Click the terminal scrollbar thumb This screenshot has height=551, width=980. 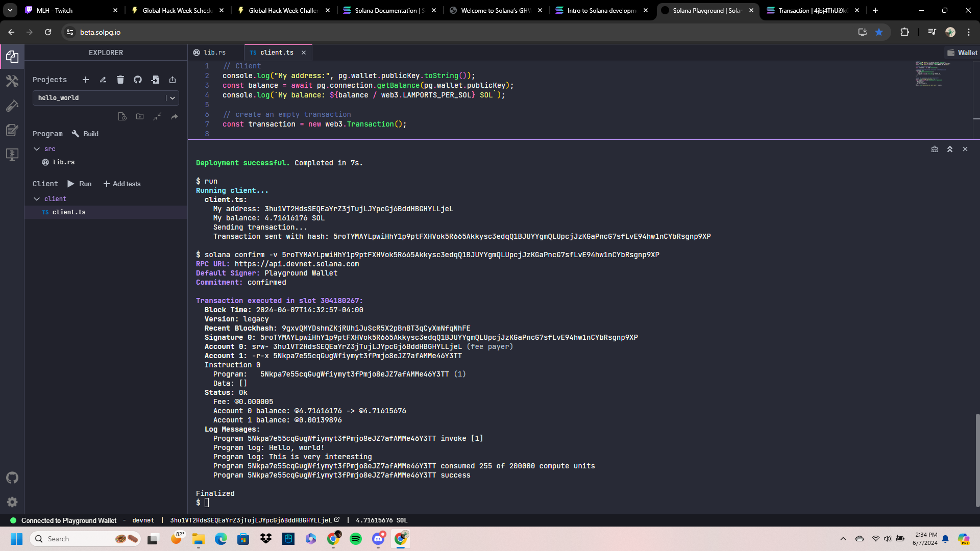(x=977, y=460)
